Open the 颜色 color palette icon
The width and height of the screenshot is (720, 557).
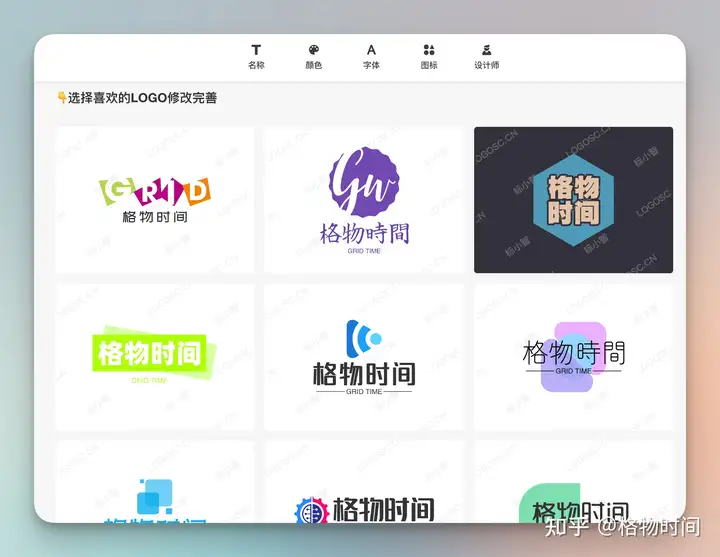point(314,50)
